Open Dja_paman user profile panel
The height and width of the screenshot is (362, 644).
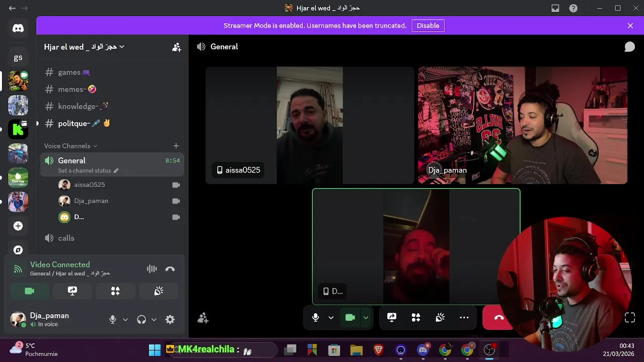coord(54,319)
